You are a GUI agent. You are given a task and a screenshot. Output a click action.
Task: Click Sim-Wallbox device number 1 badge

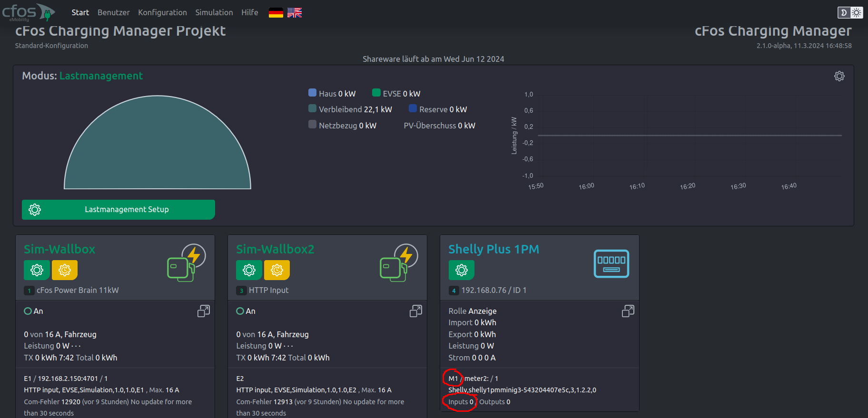pyautogui.click(x=29, y=291)
